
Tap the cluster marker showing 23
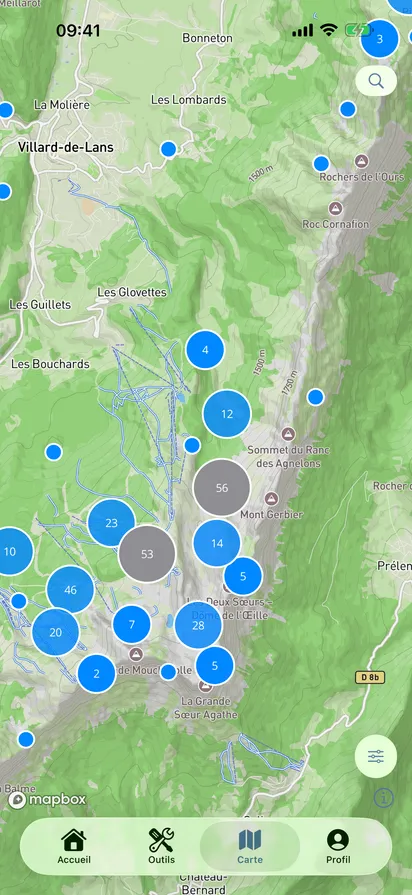(x=111, y=523)
